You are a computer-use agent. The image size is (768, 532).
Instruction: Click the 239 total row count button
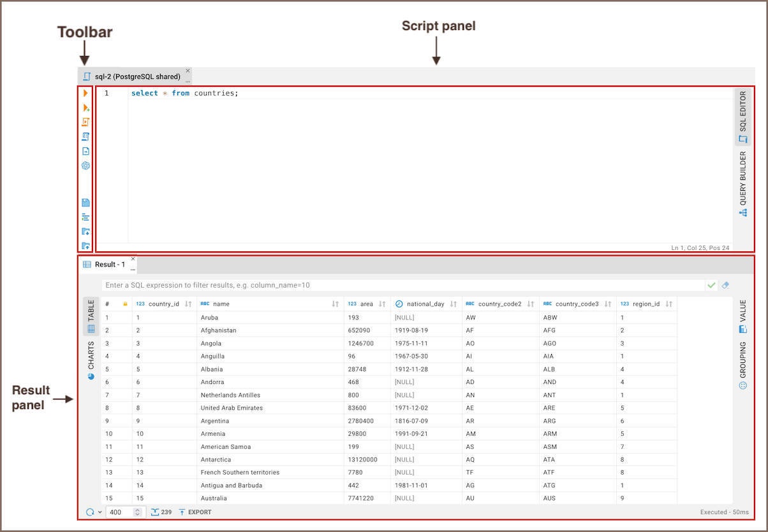pyautogui.click(x=161, y=512)
